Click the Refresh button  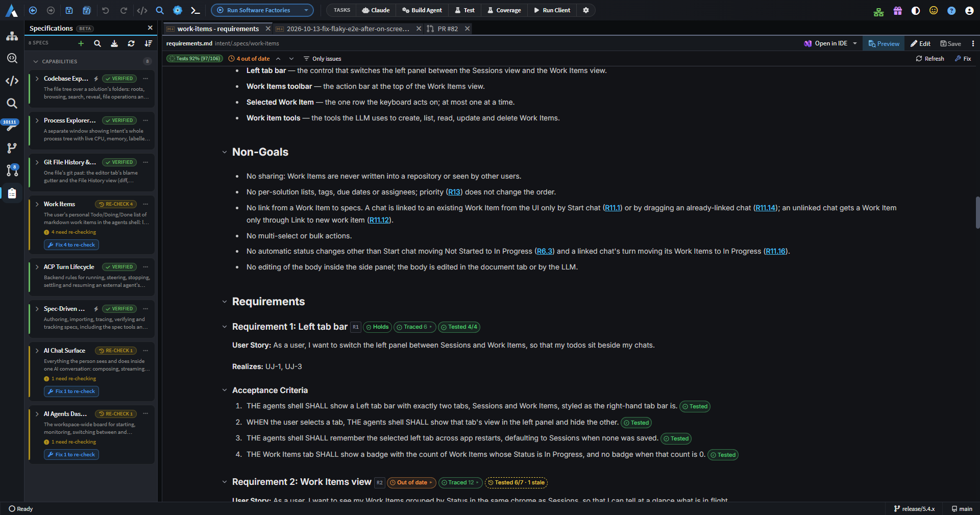click(930, 59)
